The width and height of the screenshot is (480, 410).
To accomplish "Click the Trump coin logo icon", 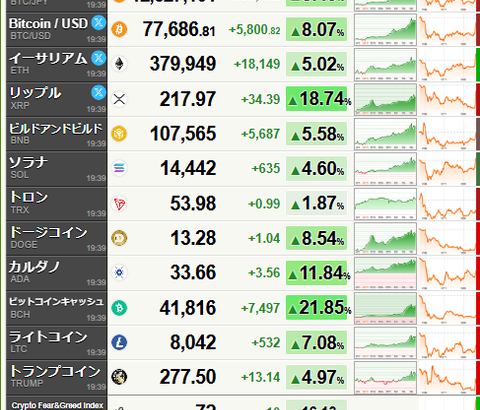I will pos(119,377).
